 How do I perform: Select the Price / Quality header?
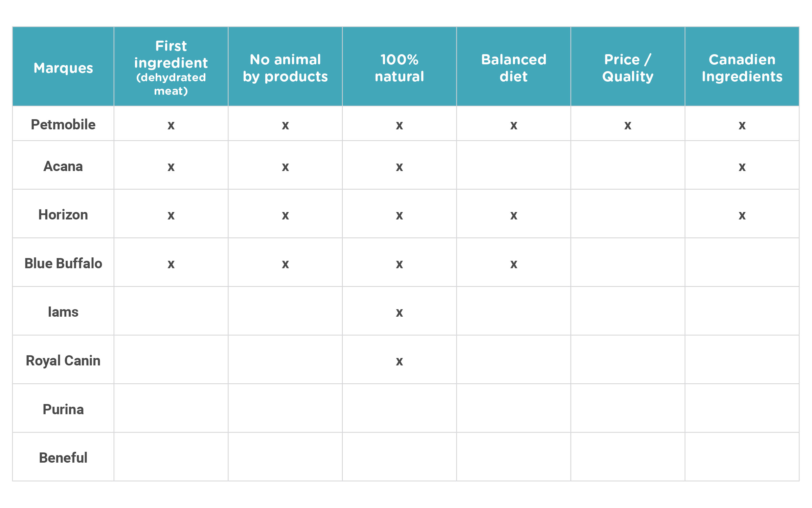(x=628, y=68)
